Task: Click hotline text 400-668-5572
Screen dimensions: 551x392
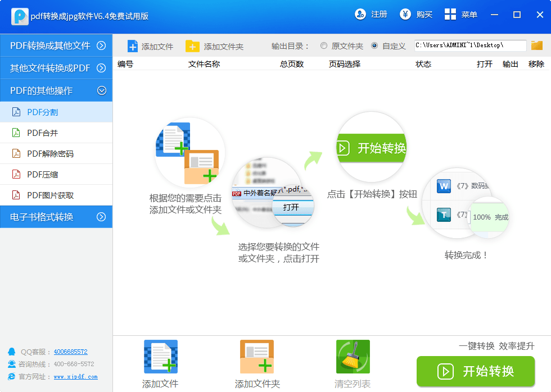Action: point(74,364)
